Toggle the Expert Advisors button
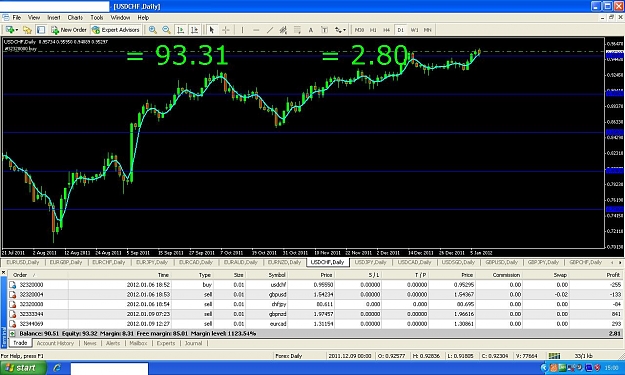Screen dimensions: 625x375 pyautogui.click(x=116, y=30)
